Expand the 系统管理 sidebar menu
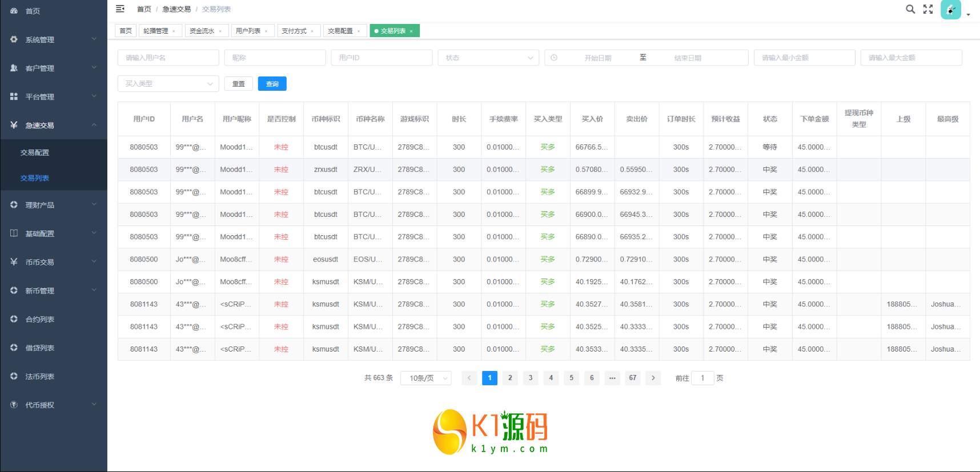980x472 pixels. tap(54, 39)
